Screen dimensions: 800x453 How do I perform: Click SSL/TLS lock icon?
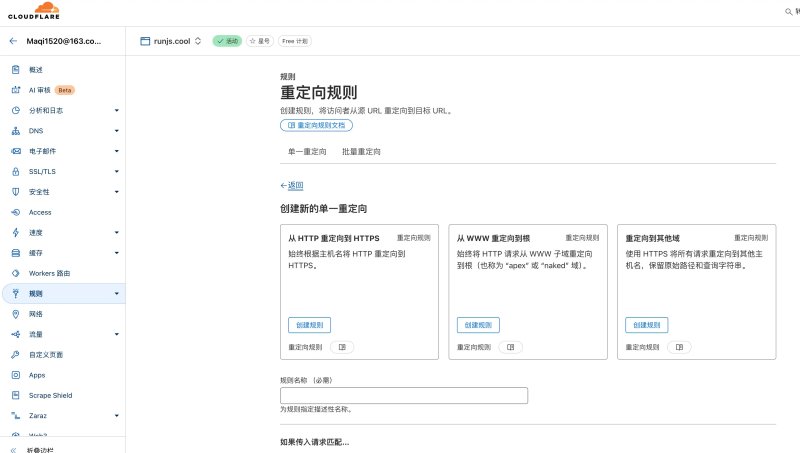pyautogui.click(x=16, y=171)
